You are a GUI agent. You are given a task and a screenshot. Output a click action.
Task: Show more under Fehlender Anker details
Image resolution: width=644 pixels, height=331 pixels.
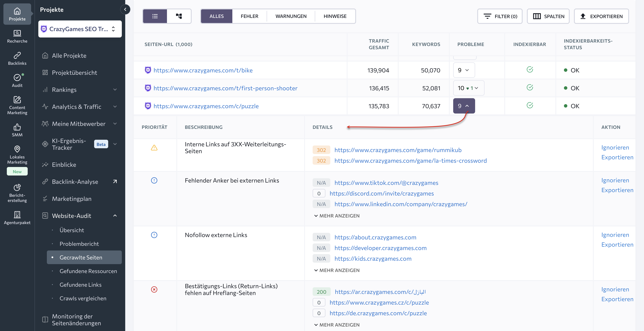click(337, 216)
